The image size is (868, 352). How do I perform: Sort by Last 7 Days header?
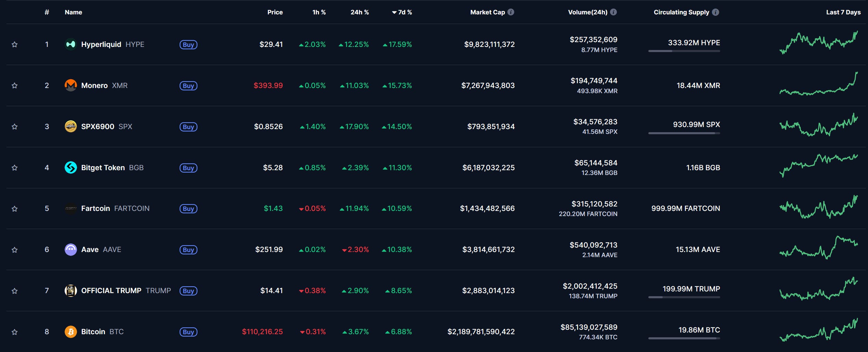tap(843, 12)
